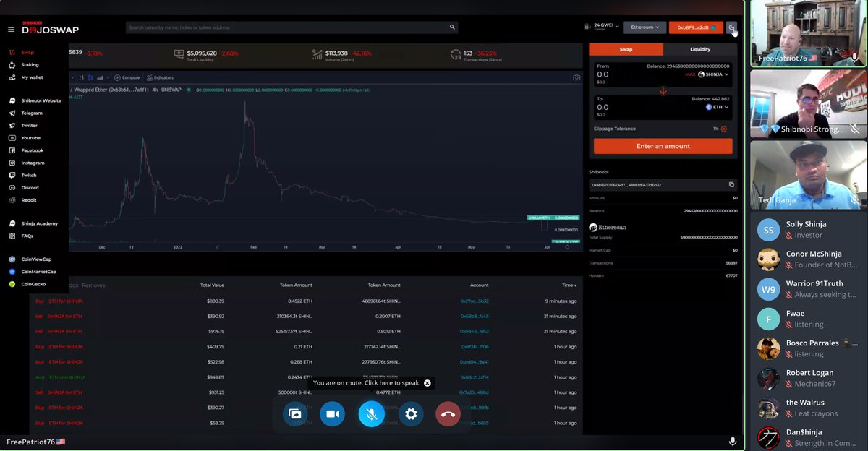Image resolution: width=868 pixels, height=451 pixels.
Task: Select participant the Walrus
Action: tap(809, 408)
